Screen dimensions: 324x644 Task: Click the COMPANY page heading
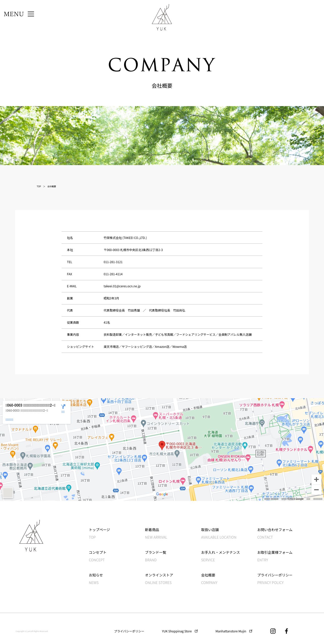coord(162,65)
